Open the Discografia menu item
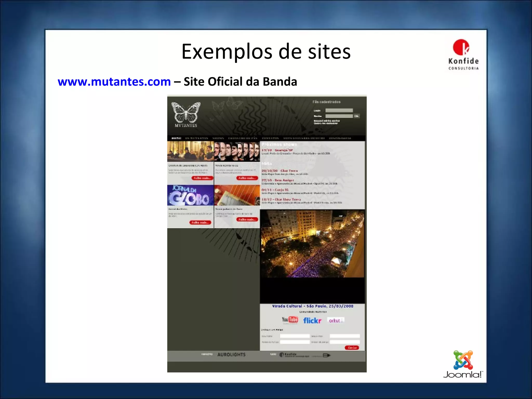The height and width of the screenshot is (399, 532). (x=340, y=138)
